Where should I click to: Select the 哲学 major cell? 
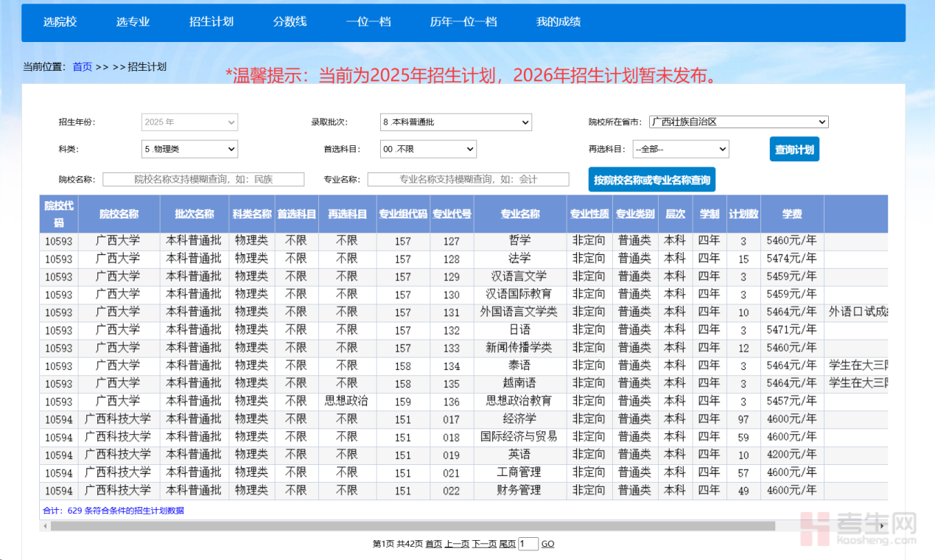pos(520,240)
